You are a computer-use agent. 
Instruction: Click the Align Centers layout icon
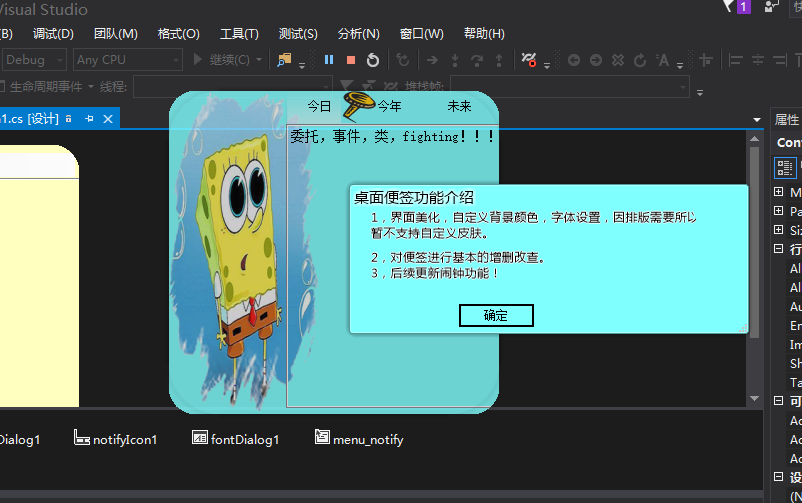[758, 60]
